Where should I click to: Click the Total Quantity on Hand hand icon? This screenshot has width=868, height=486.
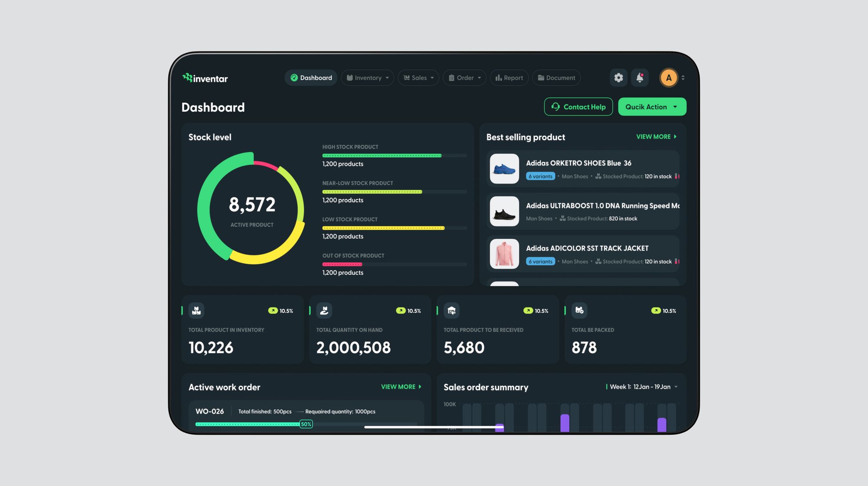(324, 311)
